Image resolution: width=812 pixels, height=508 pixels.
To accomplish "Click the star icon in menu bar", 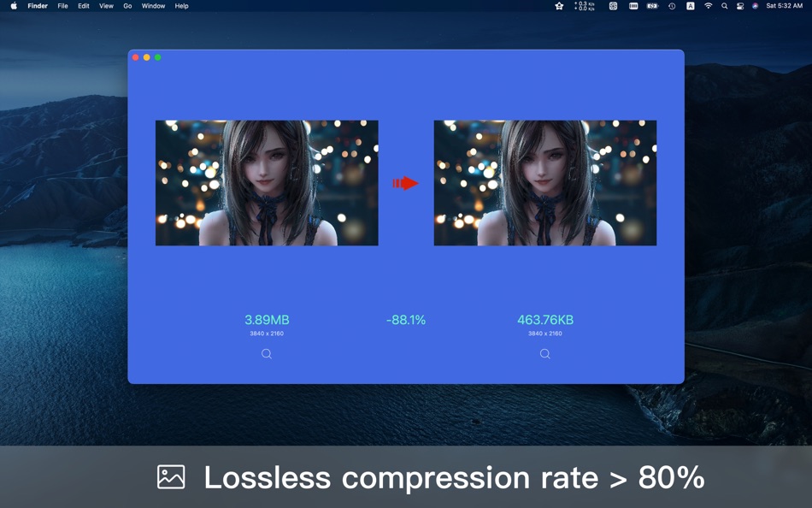I will click(x=559, y=6).
